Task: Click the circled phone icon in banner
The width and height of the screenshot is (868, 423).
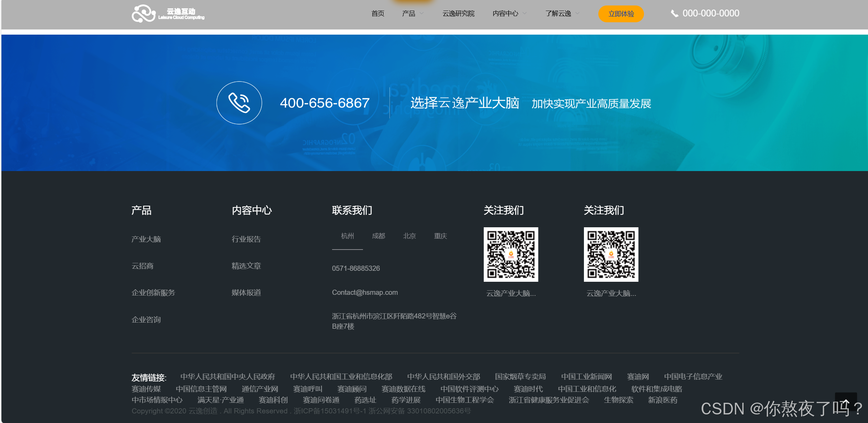Action: point(239,103)
